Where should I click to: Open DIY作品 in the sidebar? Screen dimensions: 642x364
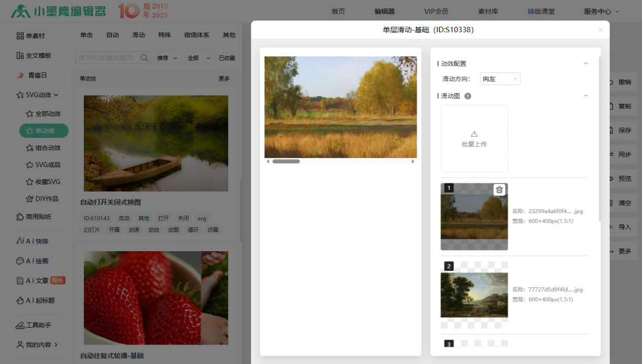coord(42,199)
